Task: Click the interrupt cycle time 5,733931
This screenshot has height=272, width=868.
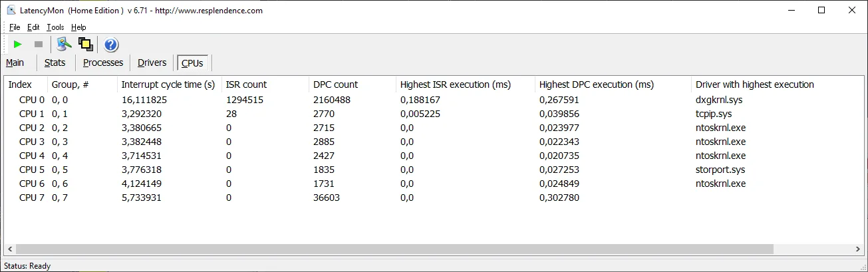Action: (141, 198)
